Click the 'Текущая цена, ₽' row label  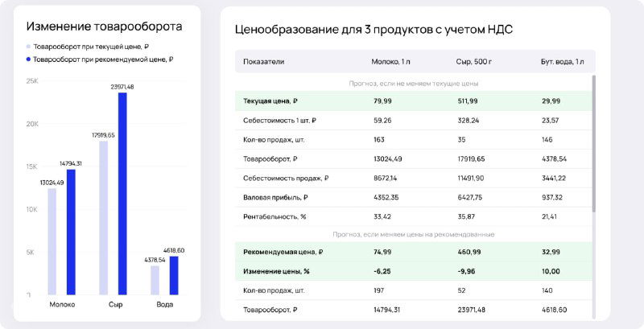click(x=271, y=101)
